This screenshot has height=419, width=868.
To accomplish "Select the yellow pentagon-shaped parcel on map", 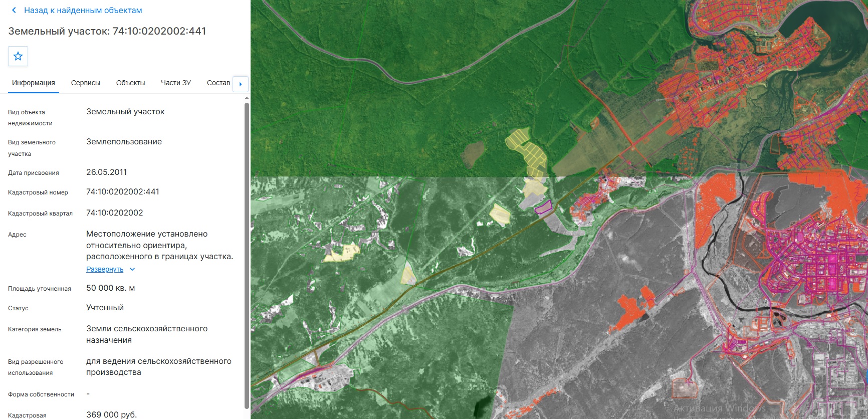I will [500, 215].
